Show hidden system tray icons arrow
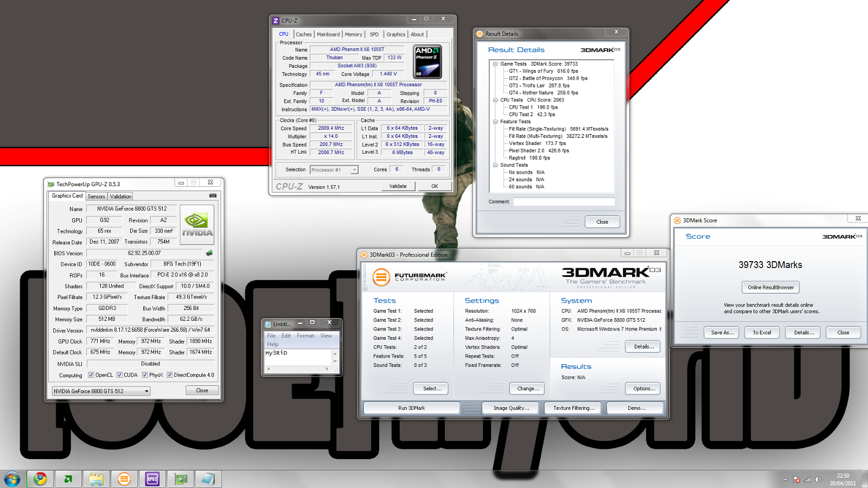 (785, 479)
